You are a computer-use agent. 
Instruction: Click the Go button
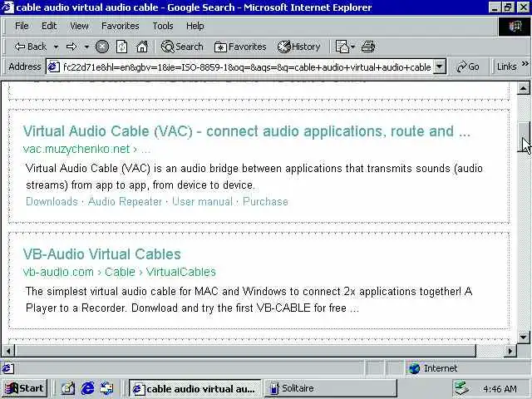[x=468, y=66]
